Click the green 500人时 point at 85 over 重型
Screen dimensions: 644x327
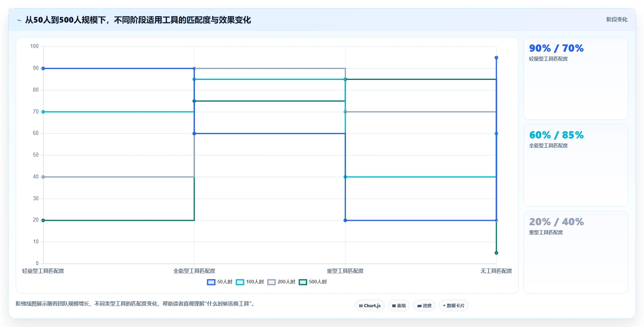(x=345, y=80)
